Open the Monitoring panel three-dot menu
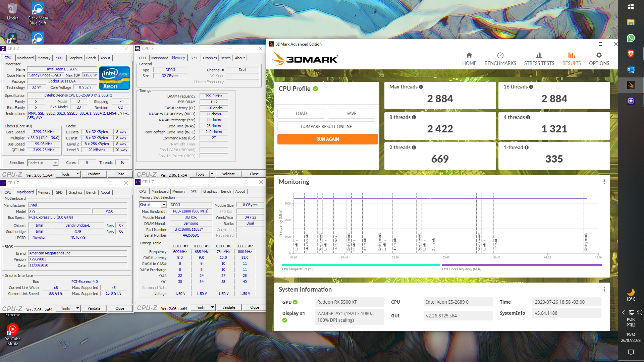644x362 pixels. pos(604,182)
